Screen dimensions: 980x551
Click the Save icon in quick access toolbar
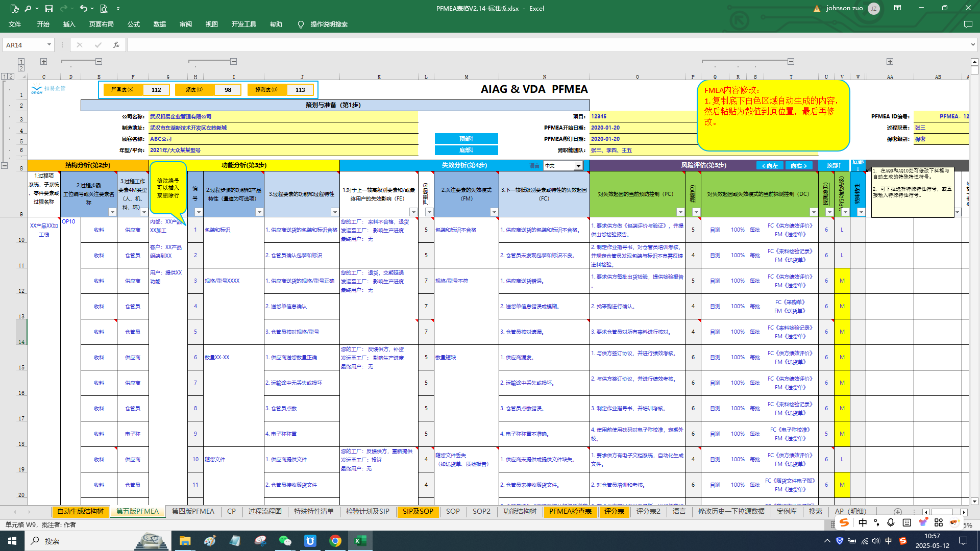49,9
